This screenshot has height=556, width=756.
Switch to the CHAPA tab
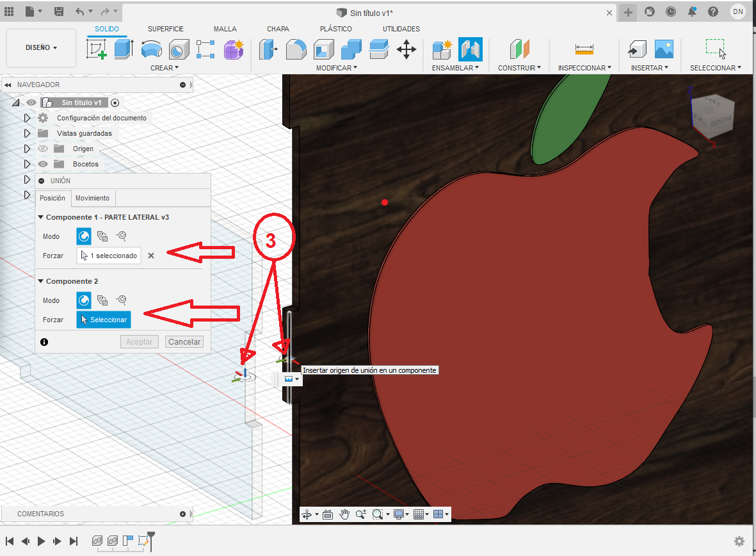(x=278, y=29)
